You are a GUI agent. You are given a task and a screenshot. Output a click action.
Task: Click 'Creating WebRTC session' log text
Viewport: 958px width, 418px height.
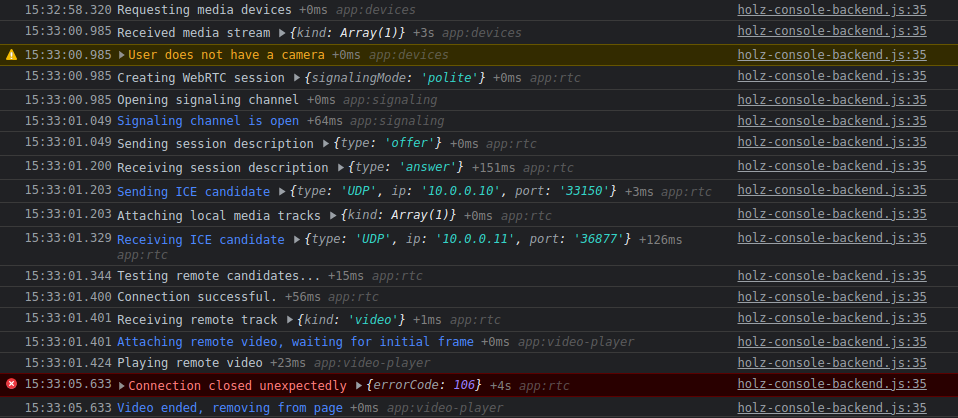pyautogui.click(x=200, y=78)
